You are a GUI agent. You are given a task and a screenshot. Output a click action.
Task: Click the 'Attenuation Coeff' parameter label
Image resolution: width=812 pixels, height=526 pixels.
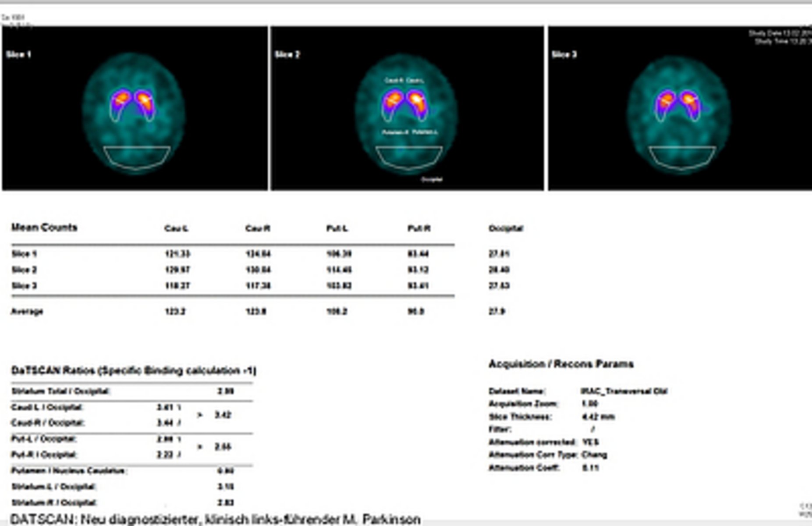click(524, 468)
